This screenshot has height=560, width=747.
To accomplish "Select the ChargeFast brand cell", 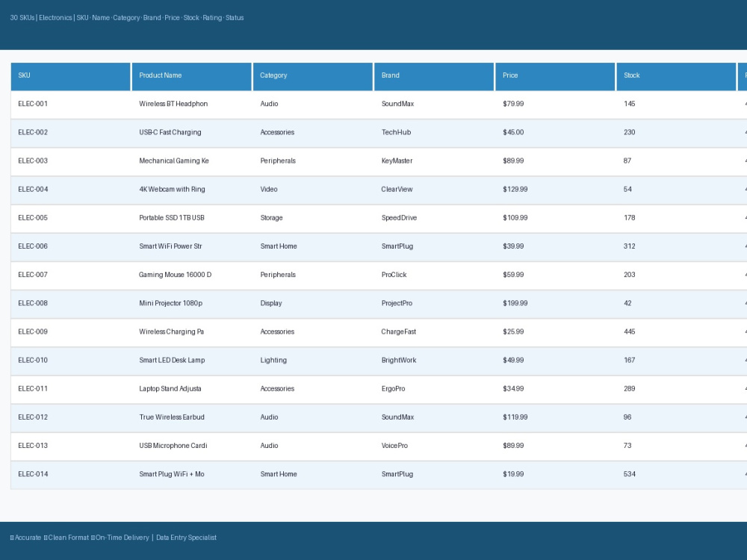I will [x=434, y=333].
